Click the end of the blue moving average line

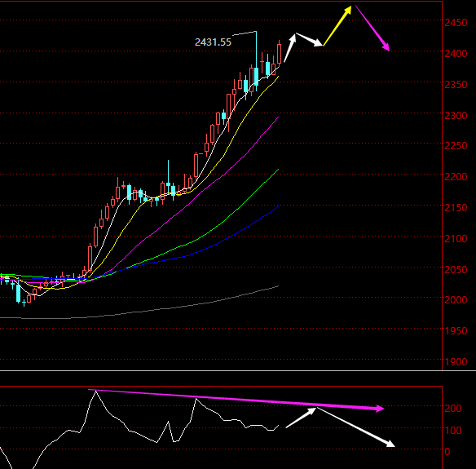click(279, 206)
